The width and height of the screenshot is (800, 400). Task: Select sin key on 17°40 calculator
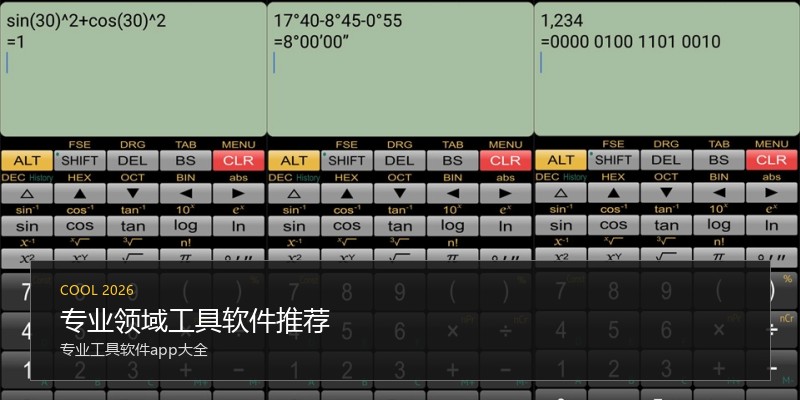294,226
